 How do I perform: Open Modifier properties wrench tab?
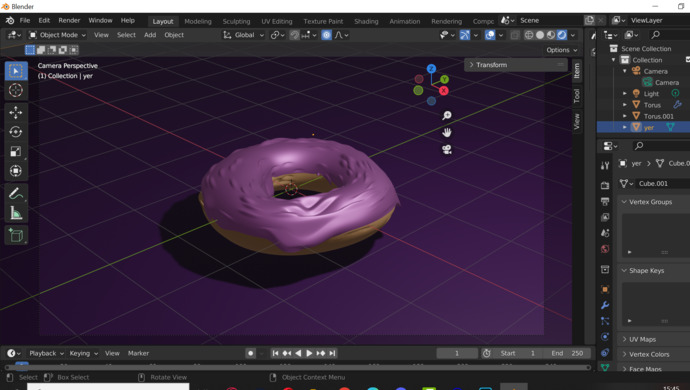pos(605,305)
